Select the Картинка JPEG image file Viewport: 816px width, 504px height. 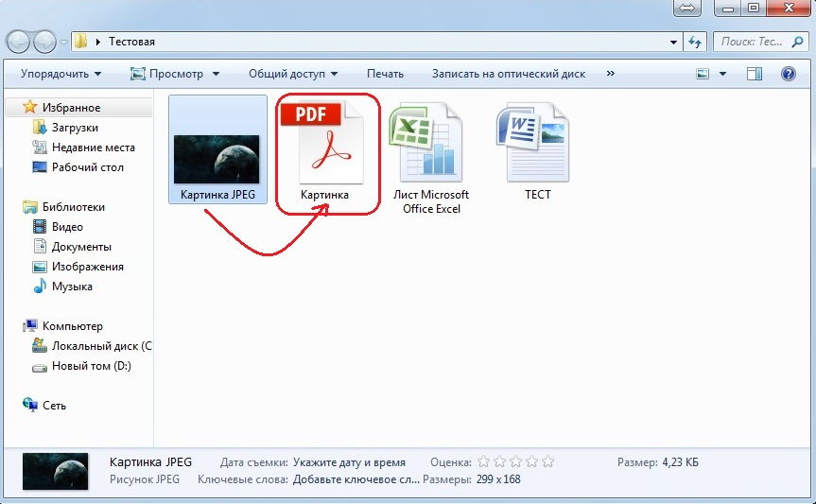click(x=217, y=148)
